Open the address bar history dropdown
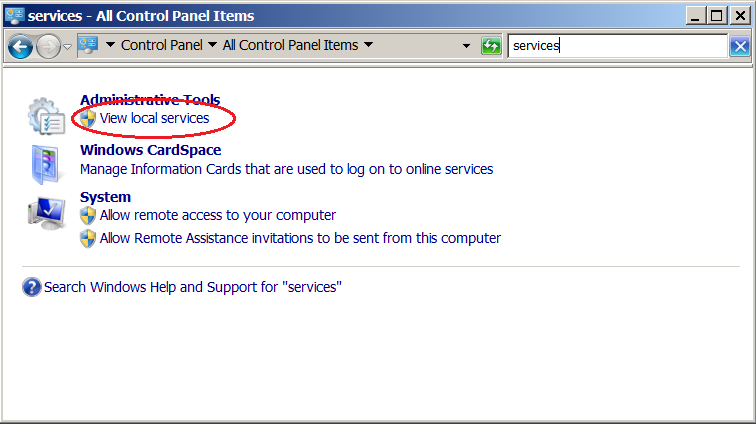The image size is (756, 424). point(466,46)
